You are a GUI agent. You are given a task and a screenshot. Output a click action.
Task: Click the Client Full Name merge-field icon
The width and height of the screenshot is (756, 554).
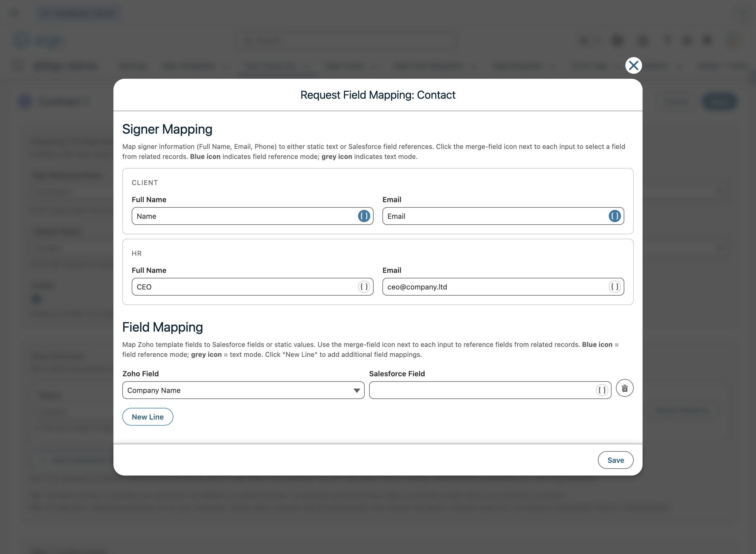[364, 216]
